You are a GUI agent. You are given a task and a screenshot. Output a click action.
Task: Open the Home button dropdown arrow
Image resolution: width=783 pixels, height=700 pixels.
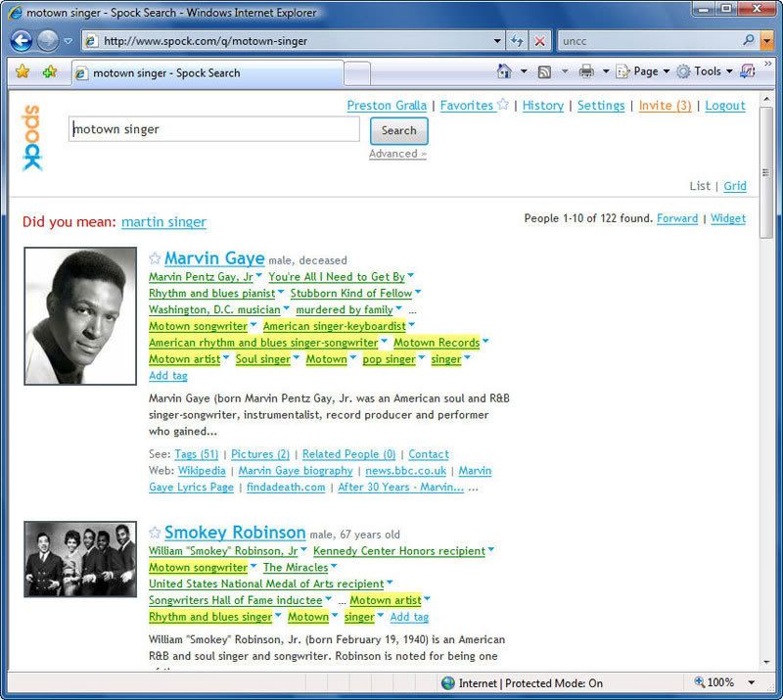tap(524, 71)
